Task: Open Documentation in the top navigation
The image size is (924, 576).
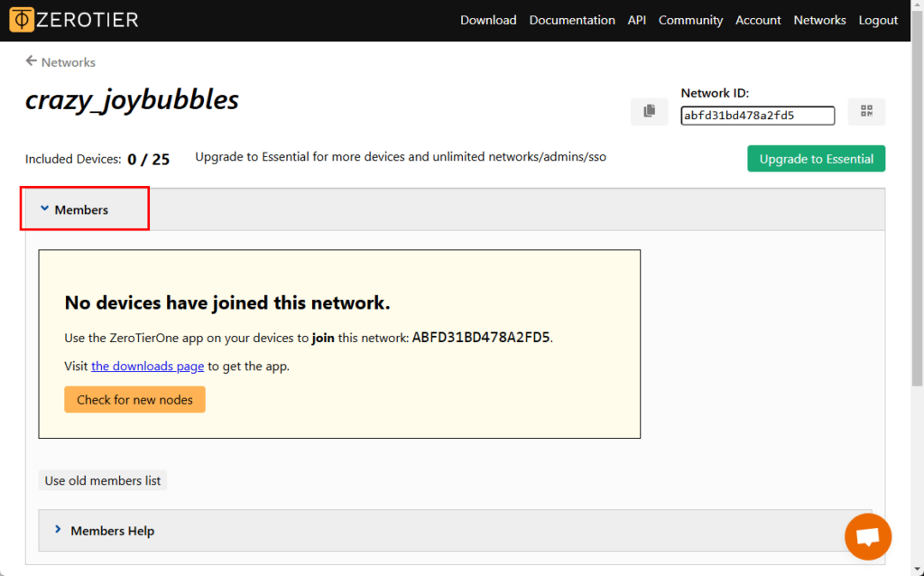Action: coord(572,20)
